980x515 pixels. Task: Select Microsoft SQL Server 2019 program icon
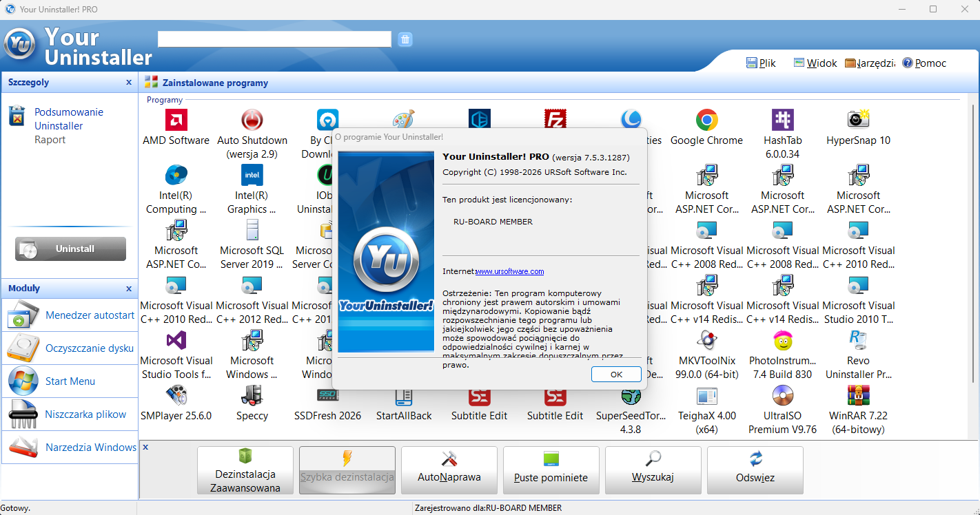pyautogui.click(x=252, y=230)
